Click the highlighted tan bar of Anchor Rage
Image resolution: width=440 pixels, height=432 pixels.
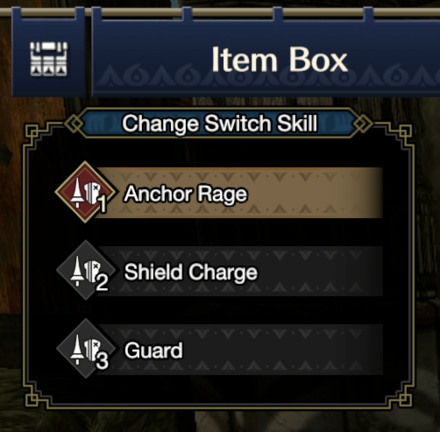(x=239, y=193)
